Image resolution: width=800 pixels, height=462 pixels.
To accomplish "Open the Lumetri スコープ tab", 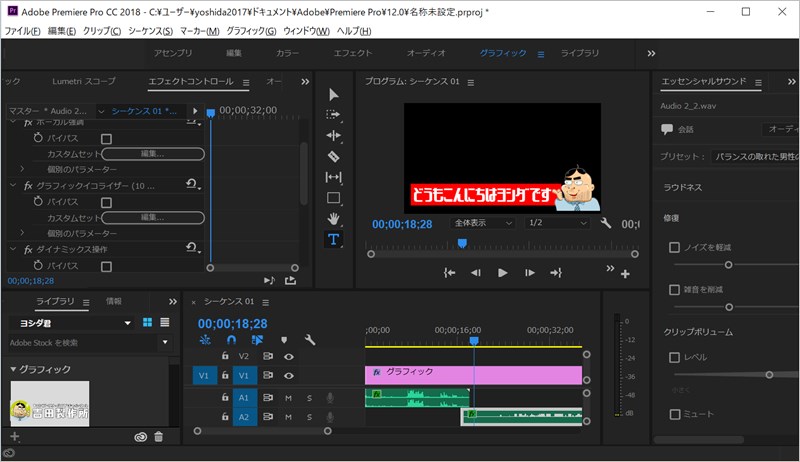I will point(84,81).
